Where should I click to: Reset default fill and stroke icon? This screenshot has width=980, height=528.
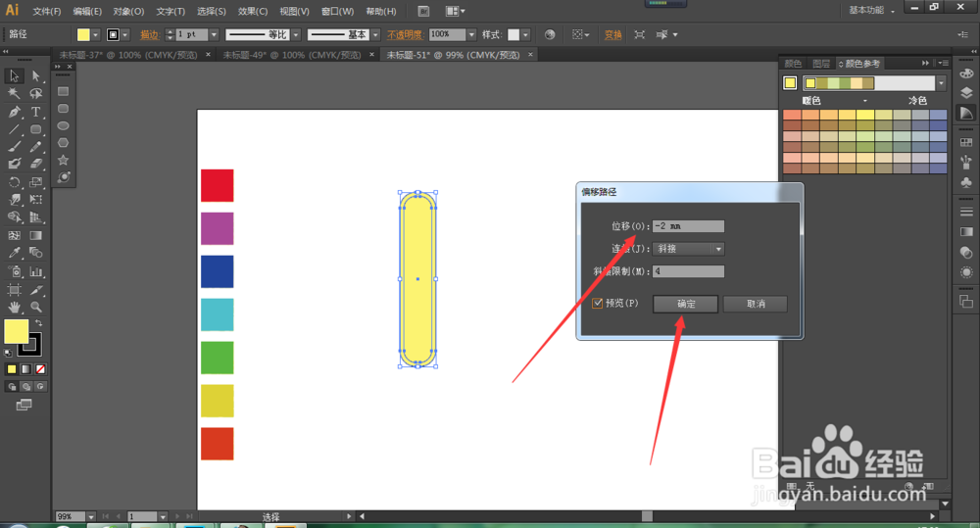click(8, 353)
